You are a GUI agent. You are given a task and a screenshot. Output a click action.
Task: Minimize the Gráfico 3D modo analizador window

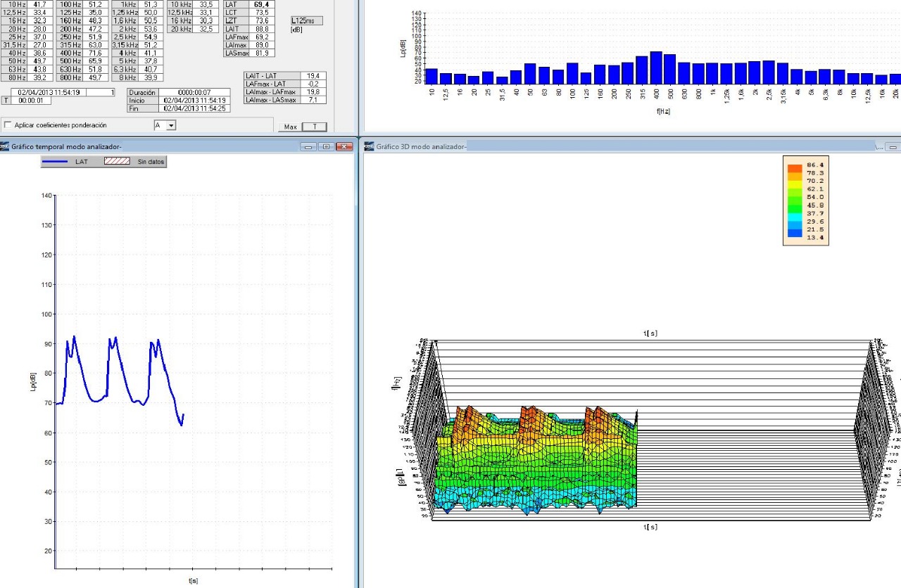[x=893, y=146]
